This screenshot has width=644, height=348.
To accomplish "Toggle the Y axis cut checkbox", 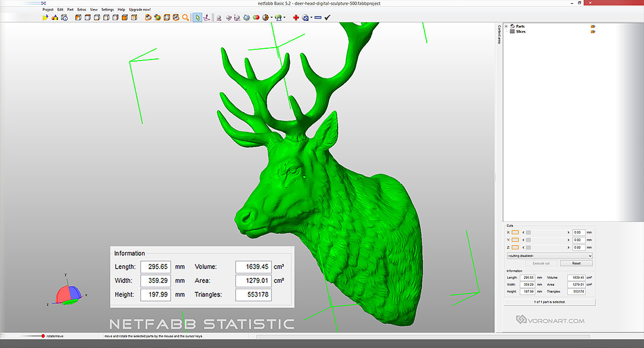I will pyautogui.click(x=515, y=240).
